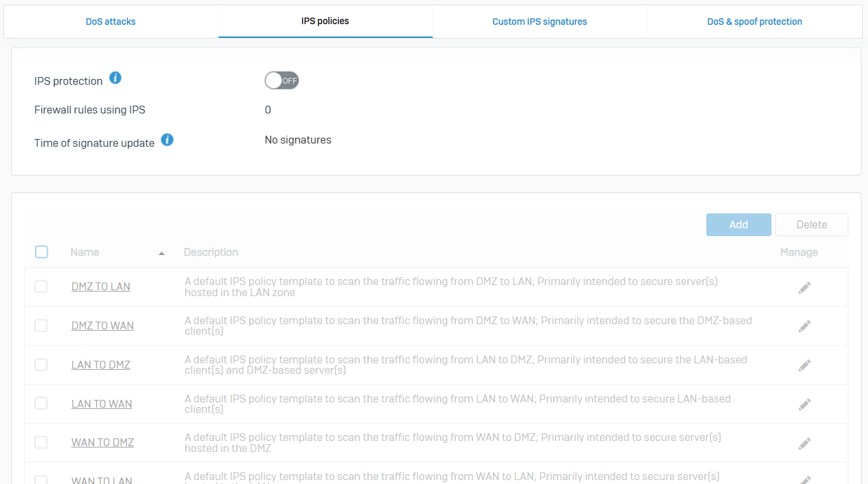This screenshot has width=868, height=484.
Task: Sort policies using the Name column arrow
Action: pos(162,253)
